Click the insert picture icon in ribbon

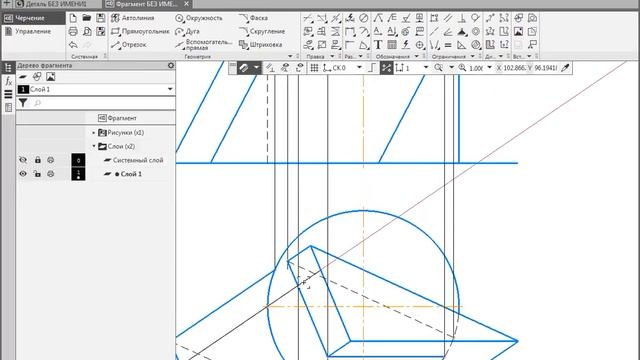[x=518, y=31]
